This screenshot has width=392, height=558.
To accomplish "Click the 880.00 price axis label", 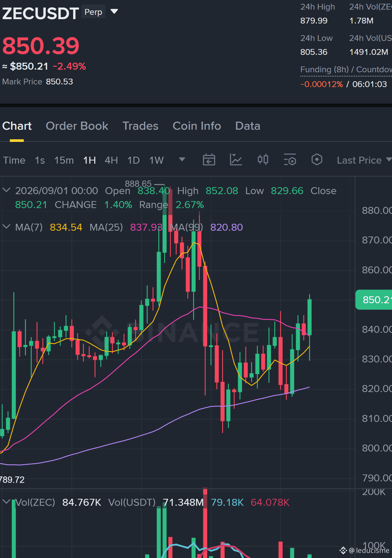I will pyautogui.click(x=377, y=210).
